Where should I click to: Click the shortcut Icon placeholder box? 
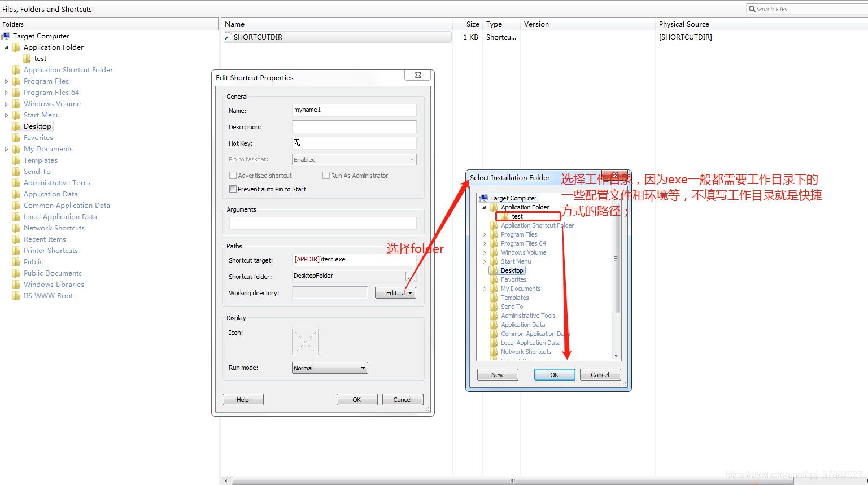click(x=305, y=342)
